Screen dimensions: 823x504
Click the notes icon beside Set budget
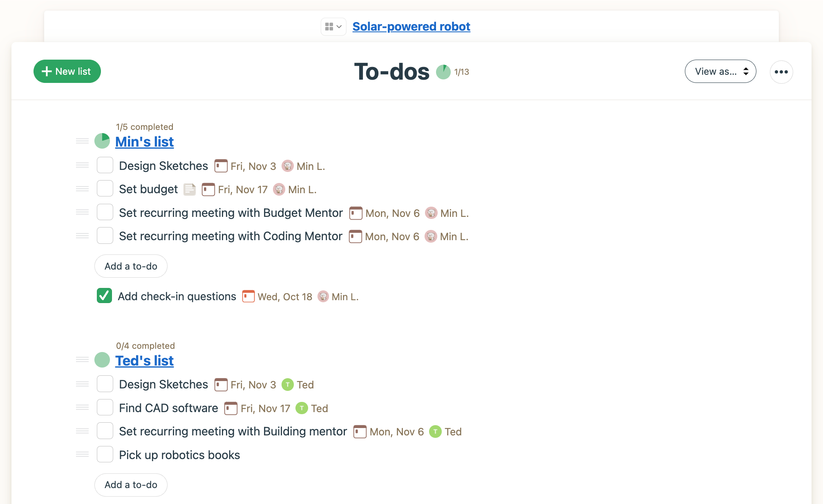tap(190, 190)
